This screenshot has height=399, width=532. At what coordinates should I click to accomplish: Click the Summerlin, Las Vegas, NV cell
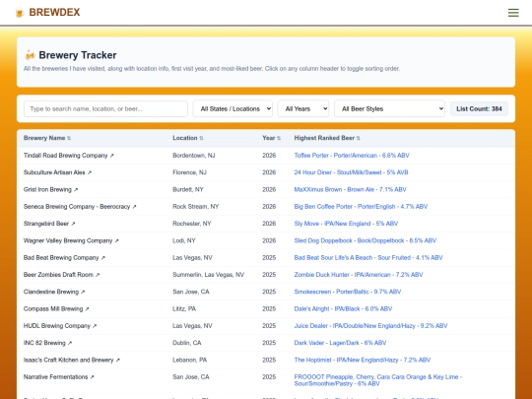click(208, 275)
